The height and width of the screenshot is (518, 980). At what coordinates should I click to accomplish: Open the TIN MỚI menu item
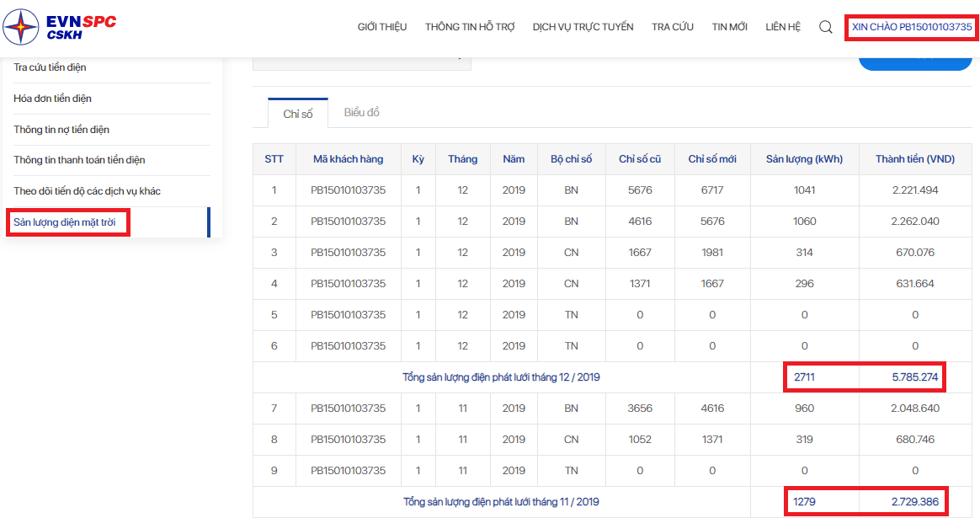(x=729, y=27)
